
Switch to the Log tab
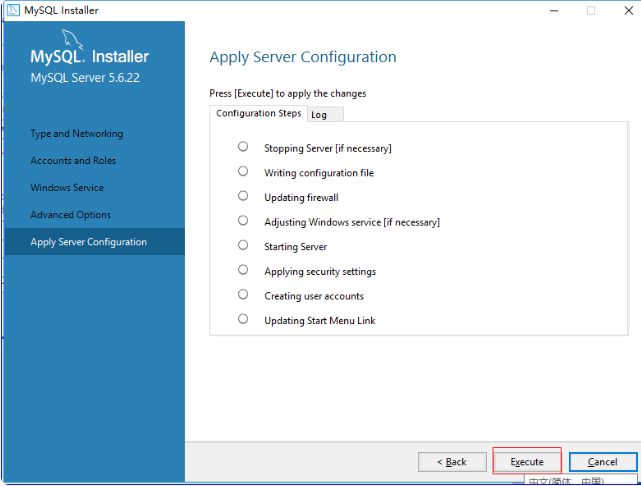click(325, 114)
